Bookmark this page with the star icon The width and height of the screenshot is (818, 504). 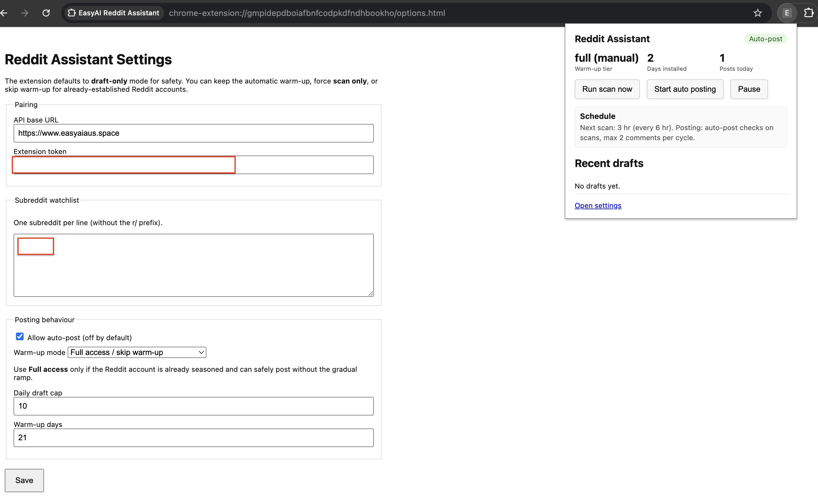758,13
